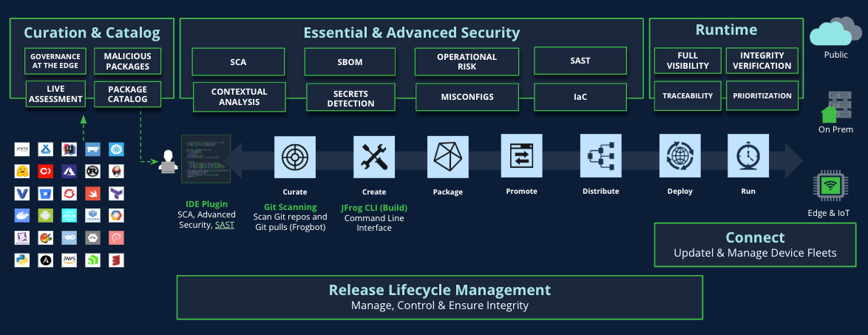868x335 pixels.
Task: Click the SCA security box
Action: click(239, 61)
